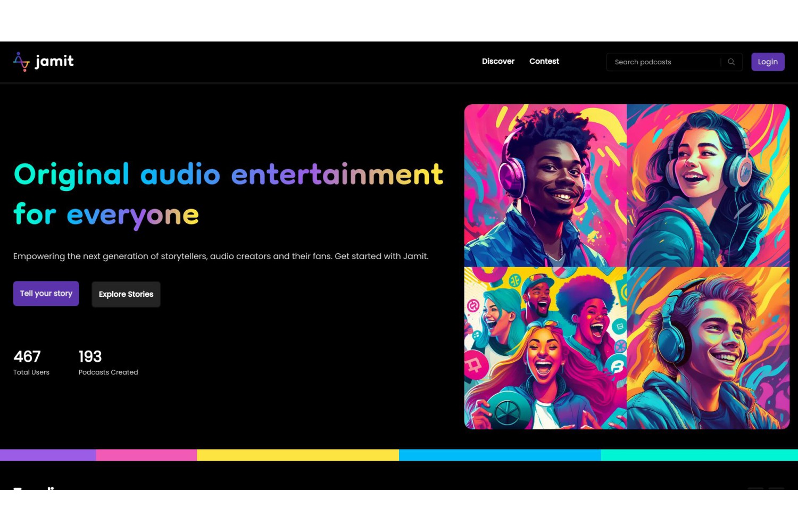Select illustration of laughing group of friends
This screenshot has width=798, height=532.
[x=545, y=348]
